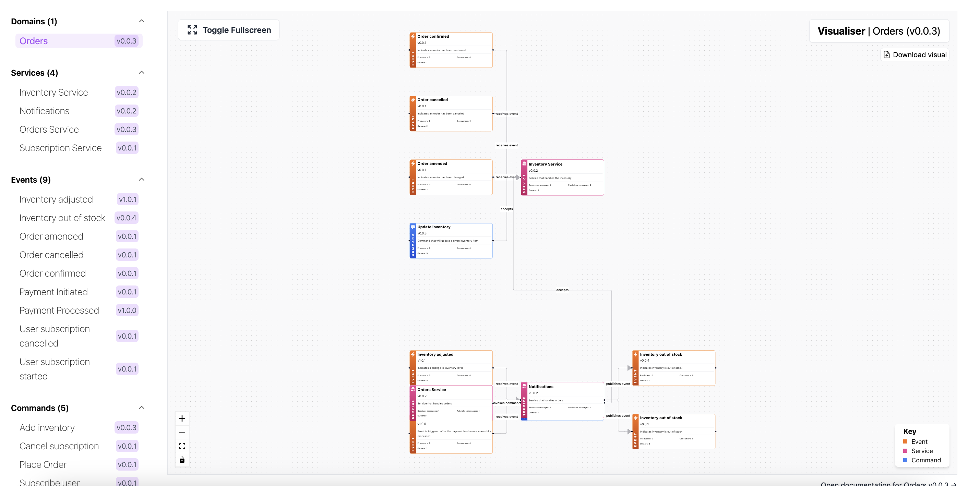Click the orange Event swatch in the Key
Screen dimensions: 980x486
tap(905, 441)
